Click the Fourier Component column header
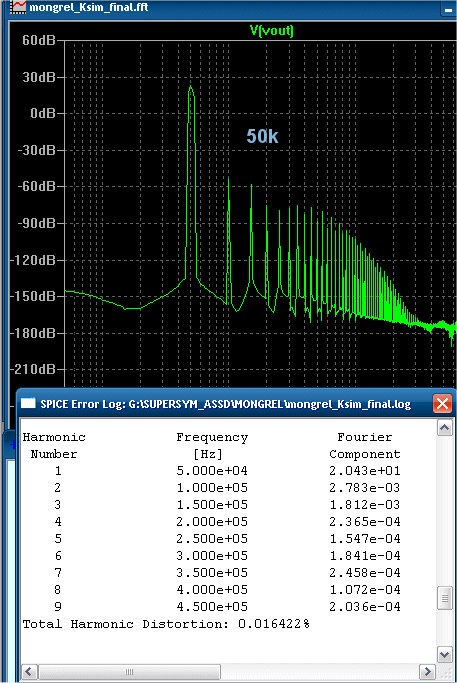Image resolution: width=457 pixels, height=683 pixels. [365, 446]
